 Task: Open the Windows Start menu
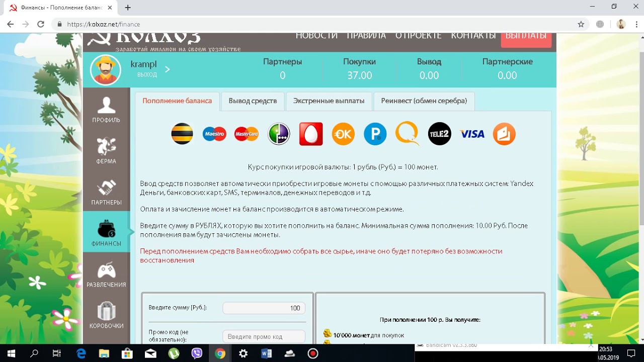pyautogui.click(x=10, y=353)
